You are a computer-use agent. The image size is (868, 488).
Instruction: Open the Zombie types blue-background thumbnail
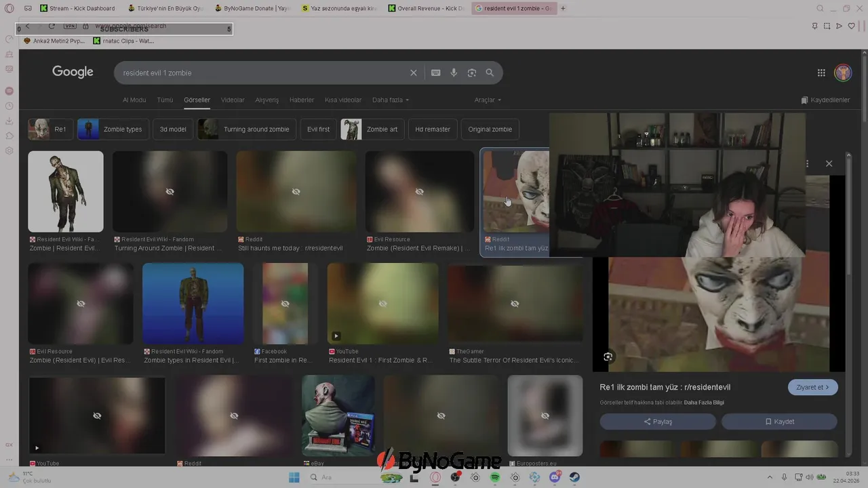coord(193,303)
